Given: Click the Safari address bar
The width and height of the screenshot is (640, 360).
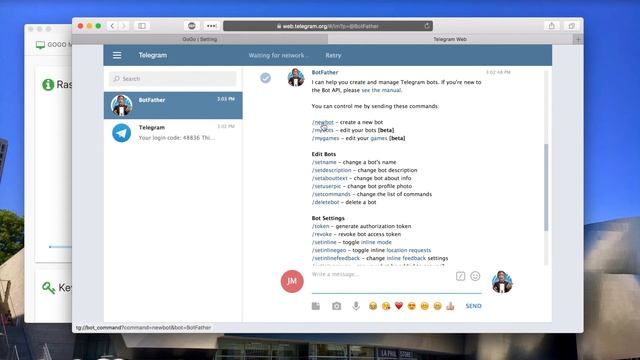Looking at the screenshot, I should tap(328, 26).
